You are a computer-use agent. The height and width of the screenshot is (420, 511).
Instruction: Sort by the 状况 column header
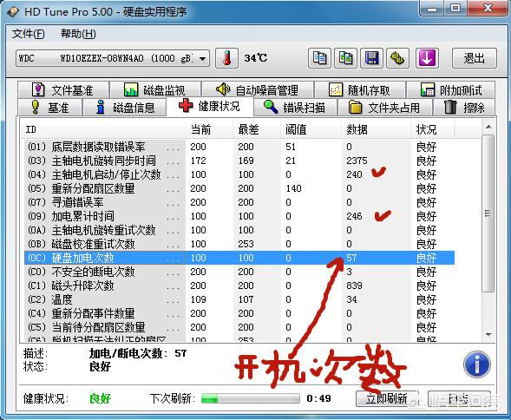click(x=432, y=129)
